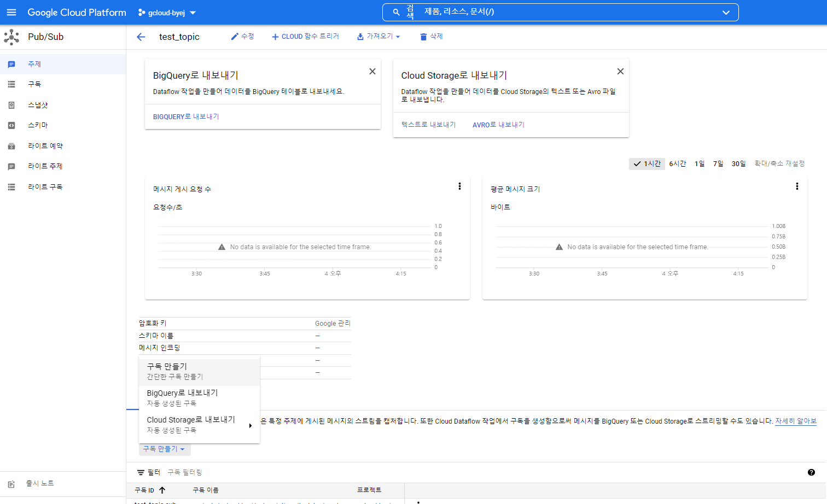Click the trash 삭제 delete button
Screen dimensions: 827x504
pyautogui.click(x=431, y=36)
